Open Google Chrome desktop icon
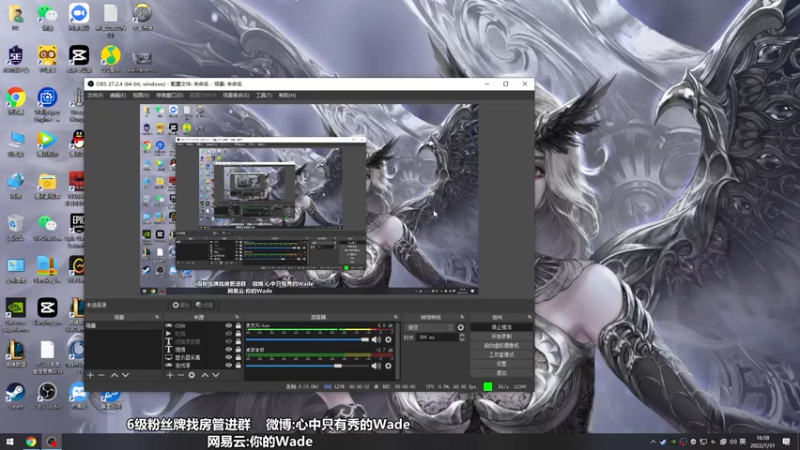800x450 pixels. click(16, 101)
